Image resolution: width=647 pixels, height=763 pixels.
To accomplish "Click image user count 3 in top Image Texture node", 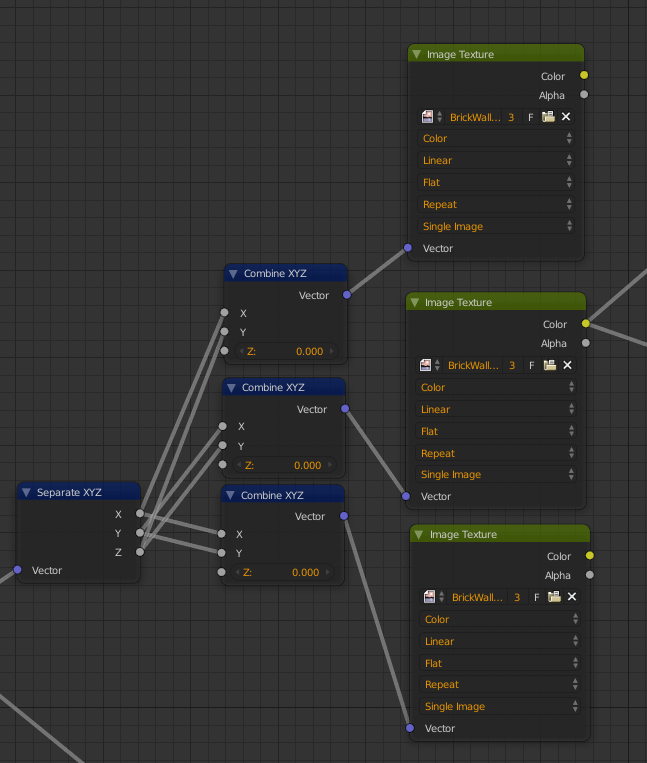I will (x=511, y=117).
